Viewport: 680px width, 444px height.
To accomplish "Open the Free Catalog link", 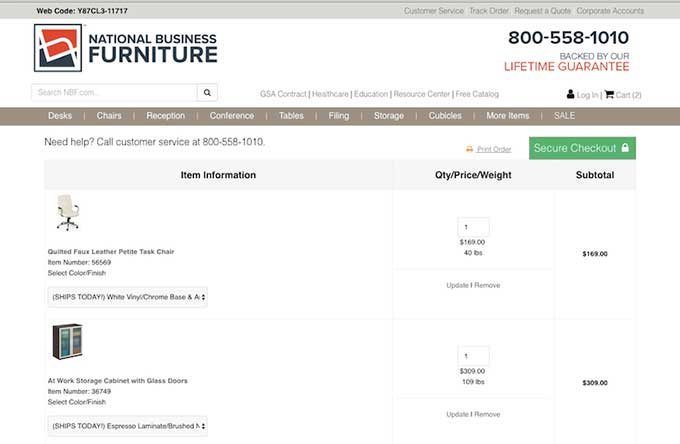I will click(477, 94).
